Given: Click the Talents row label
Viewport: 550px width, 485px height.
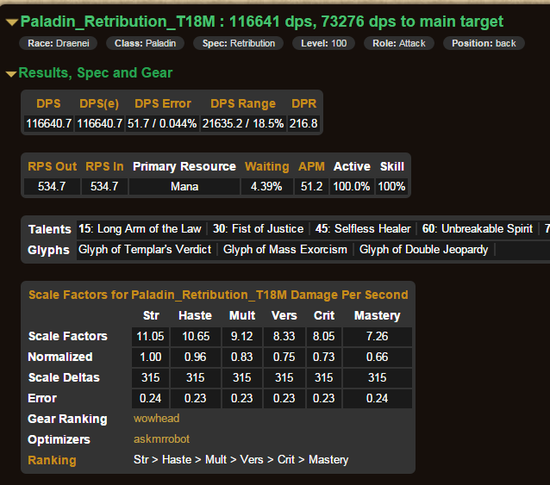Looking at the screenshot, I should (x=49, y=229).
